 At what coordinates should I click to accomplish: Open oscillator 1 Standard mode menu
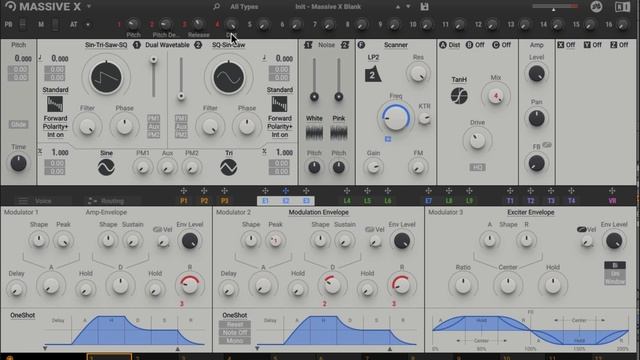point(55,90)
